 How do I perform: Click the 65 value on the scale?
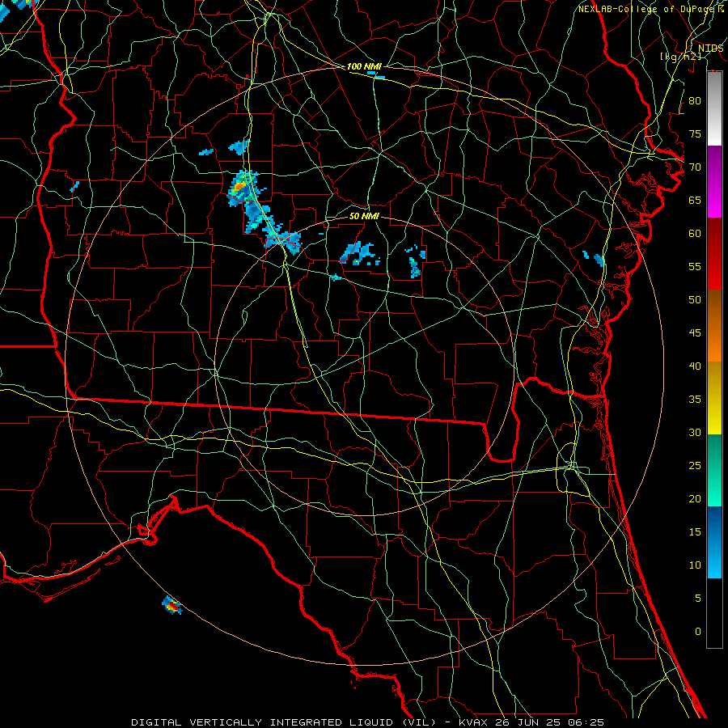[x=695, y=200]
